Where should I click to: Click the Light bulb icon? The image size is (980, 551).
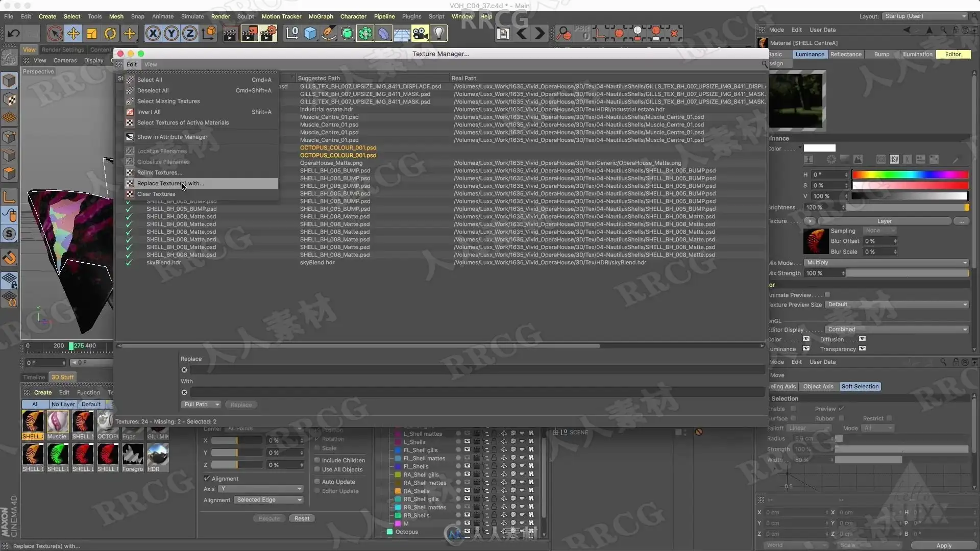pos(438,34)
